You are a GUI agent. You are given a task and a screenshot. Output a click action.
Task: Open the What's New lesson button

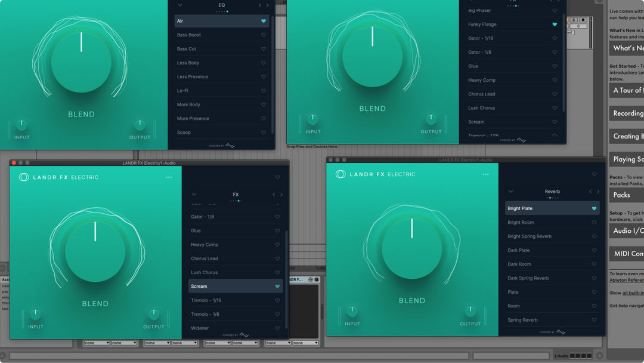pyautogui.click(x=627, y=48)
